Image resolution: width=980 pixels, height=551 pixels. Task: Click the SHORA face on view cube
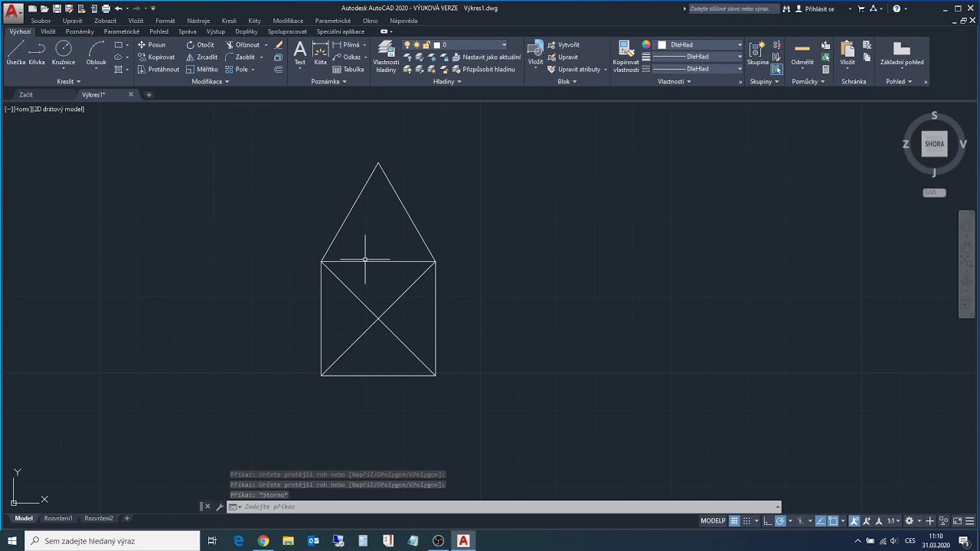click(934, 144)
